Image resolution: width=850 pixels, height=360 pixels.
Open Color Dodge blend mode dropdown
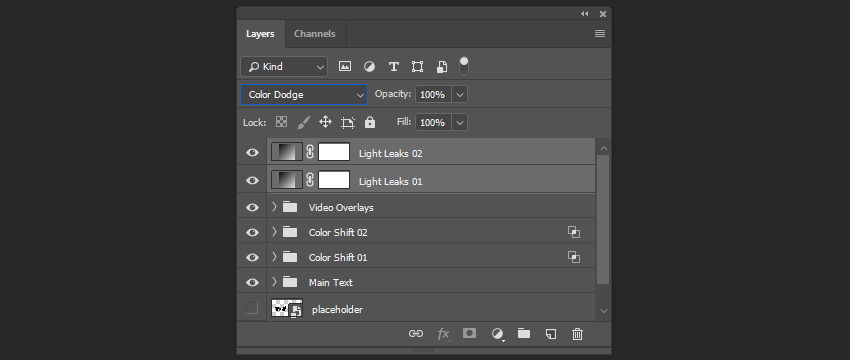click(304, 95)
